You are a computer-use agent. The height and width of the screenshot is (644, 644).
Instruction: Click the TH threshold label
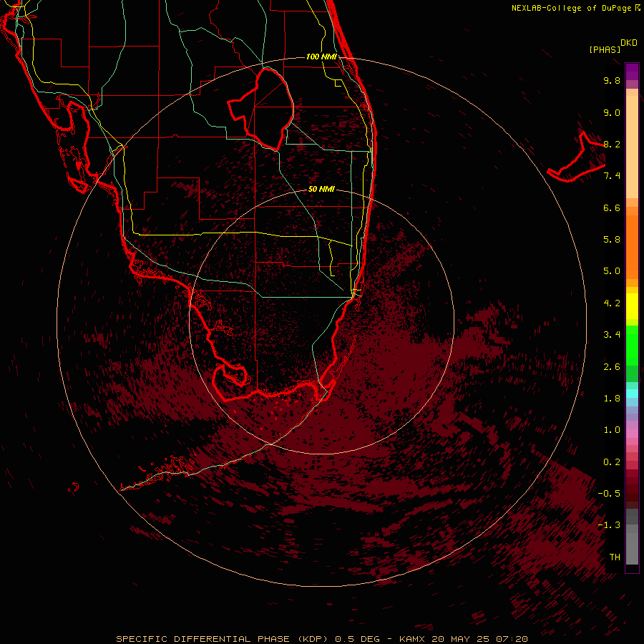coord(615,557)
